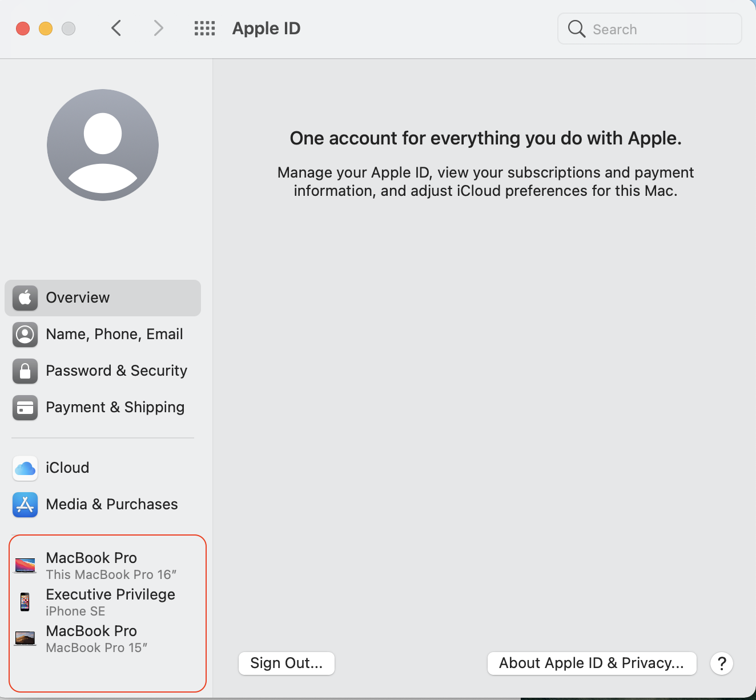This screenshot has width=756, height=700.
Task: Click the Payment & Shipping card icon
Action: click(25, 408)
